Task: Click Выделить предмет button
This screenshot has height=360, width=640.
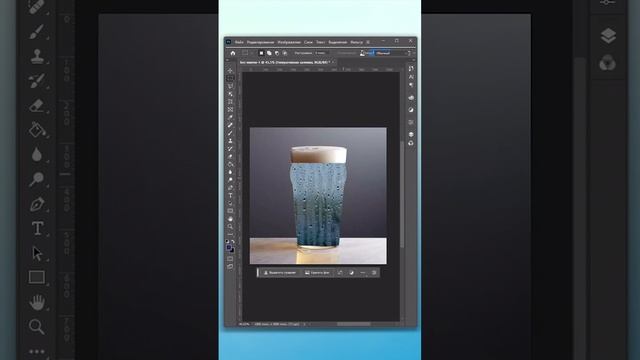Action: 280,273
